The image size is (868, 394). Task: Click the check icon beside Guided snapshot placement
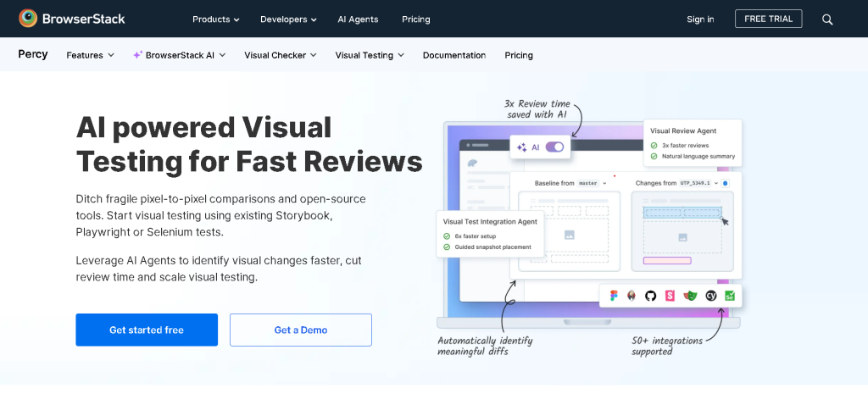click(x=447, y=247)
